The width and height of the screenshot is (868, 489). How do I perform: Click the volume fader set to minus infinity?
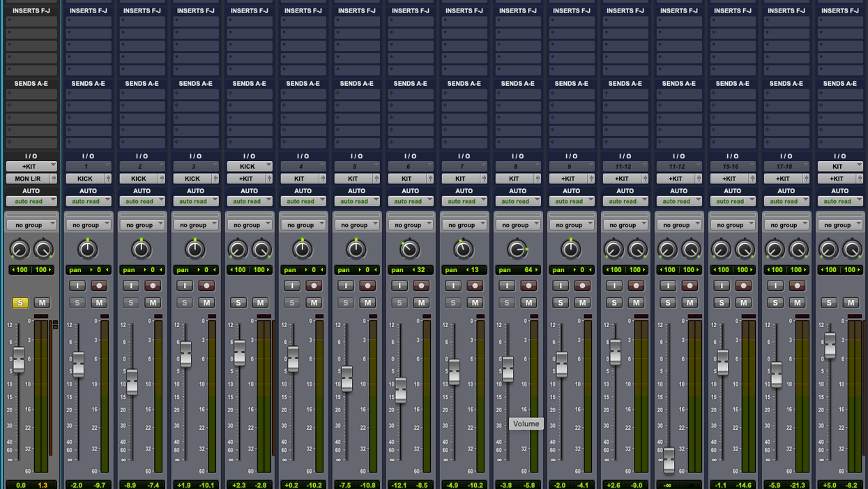669,459
